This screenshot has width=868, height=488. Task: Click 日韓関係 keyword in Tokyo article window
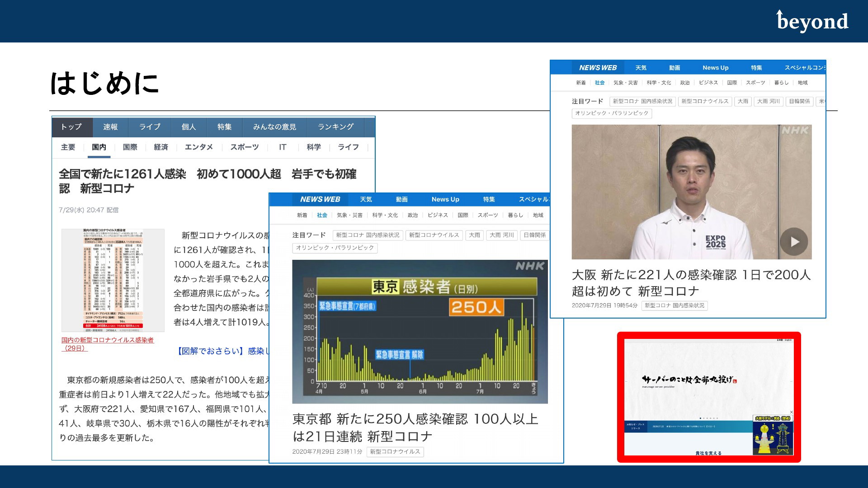pos(534,235)
